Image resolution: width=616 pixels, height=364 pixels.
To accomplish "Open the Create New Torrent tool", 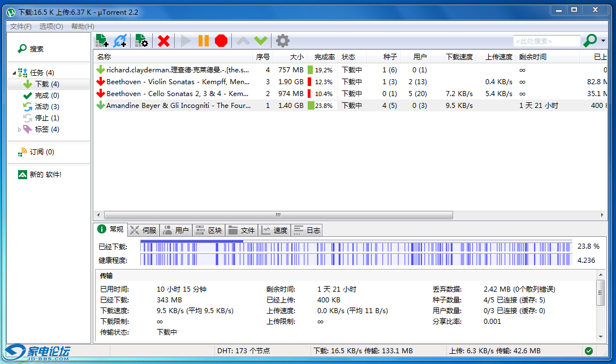I will (141, 41).
